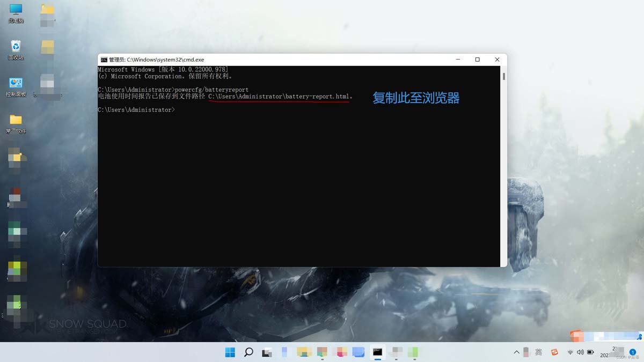Open the Windows Start menu

(x=230, y=352)
